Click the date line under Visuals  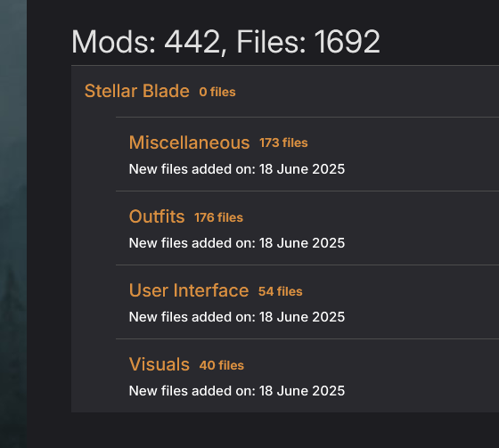pos(237,391)
